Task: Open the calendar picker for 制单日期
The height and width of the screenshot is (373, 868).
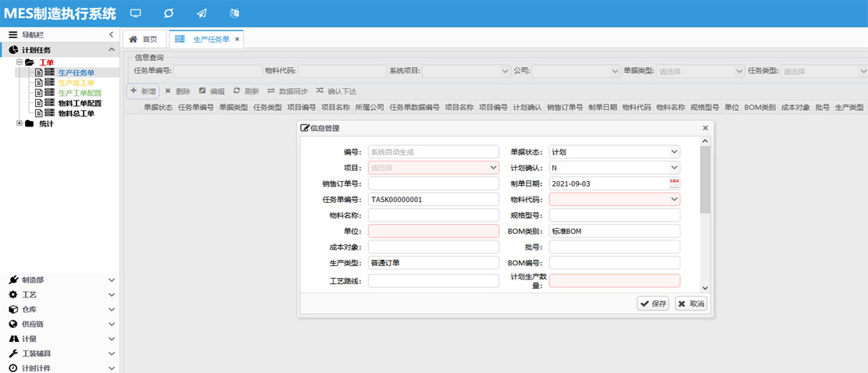Action: point(674,183)
